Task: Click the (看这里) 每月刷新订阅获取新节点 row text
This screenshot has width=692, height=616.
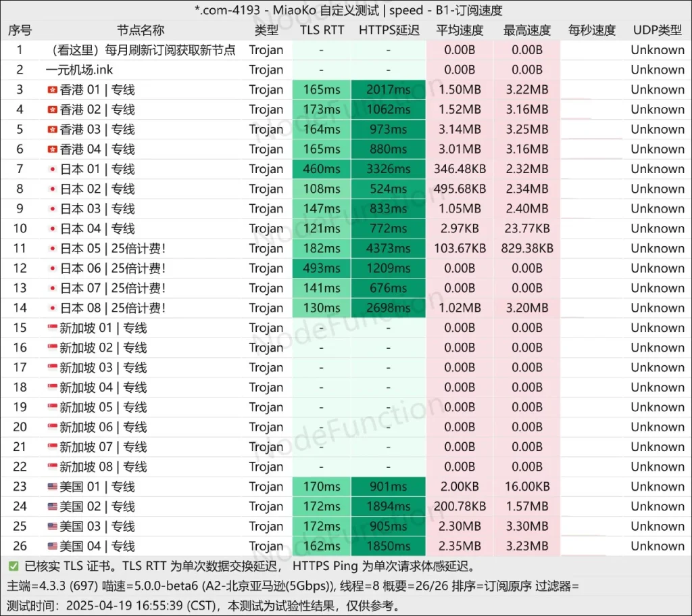Action: pos(141,50)
